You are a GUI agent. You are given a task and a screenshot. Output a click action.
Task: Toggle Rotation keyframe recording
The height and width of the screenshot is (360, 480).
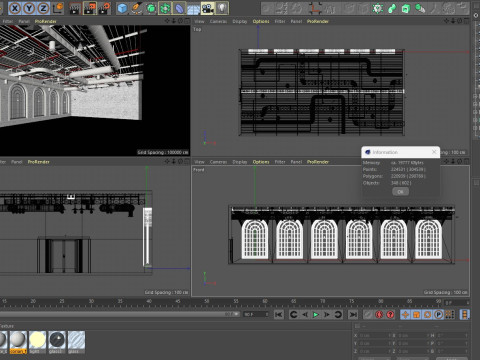click(427, 314)
